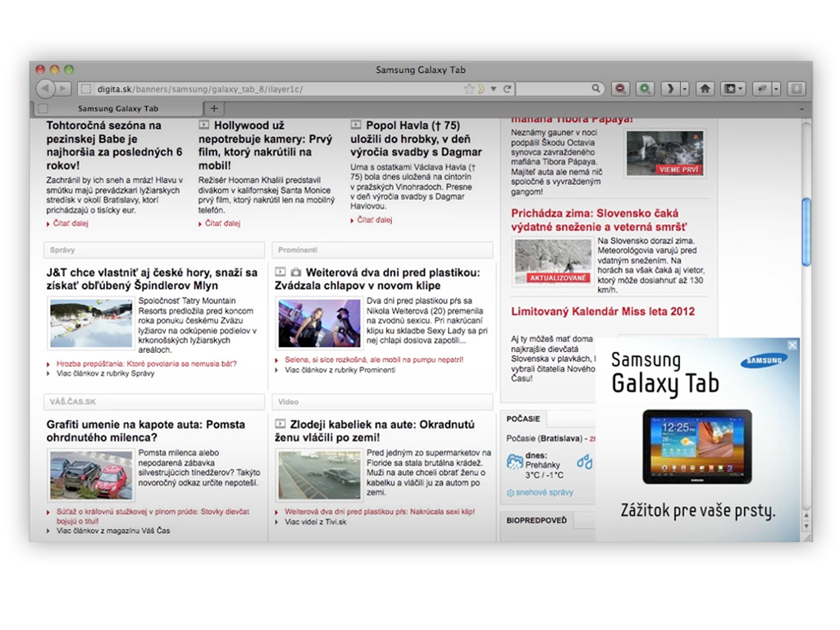Click Čítať ďalej under Hollywood article
Viewport: 840px width, 630px height.
[222, 223]
